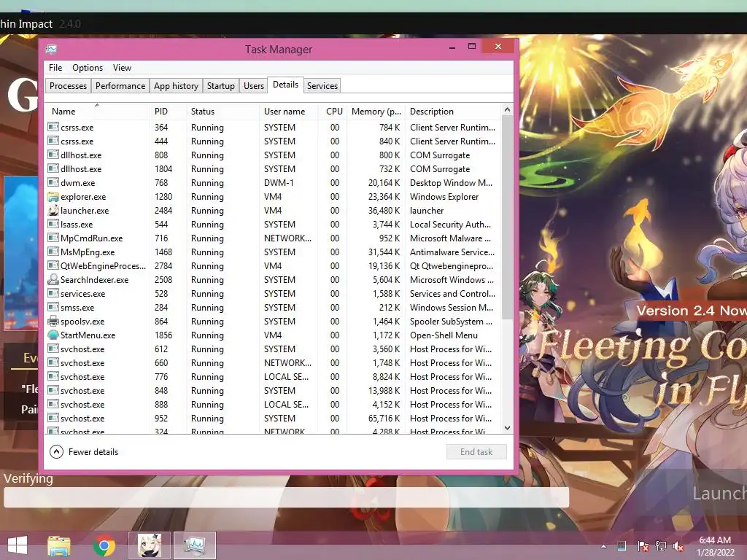
Task: Select dllhost.exe with PID 808
Action: click(274, 155)
